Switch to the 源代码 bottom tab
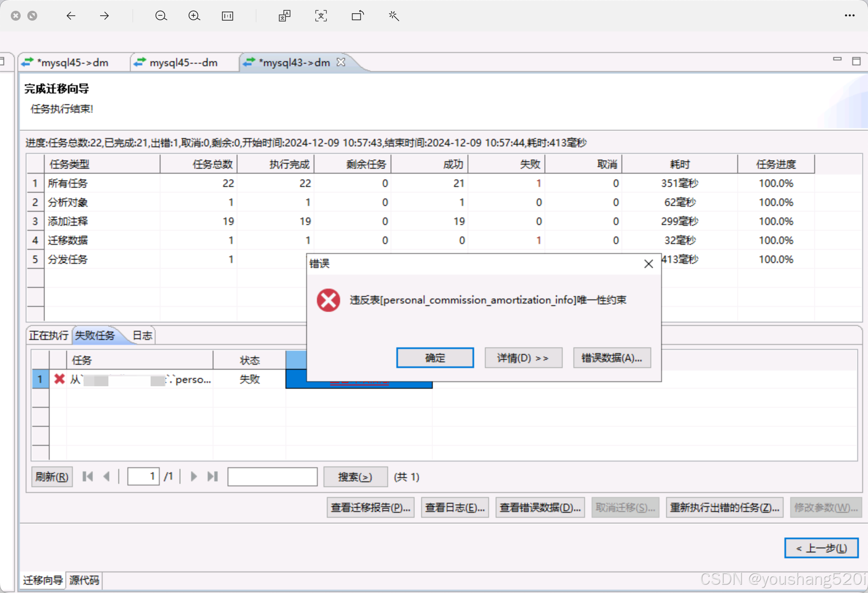 [84, 580]
